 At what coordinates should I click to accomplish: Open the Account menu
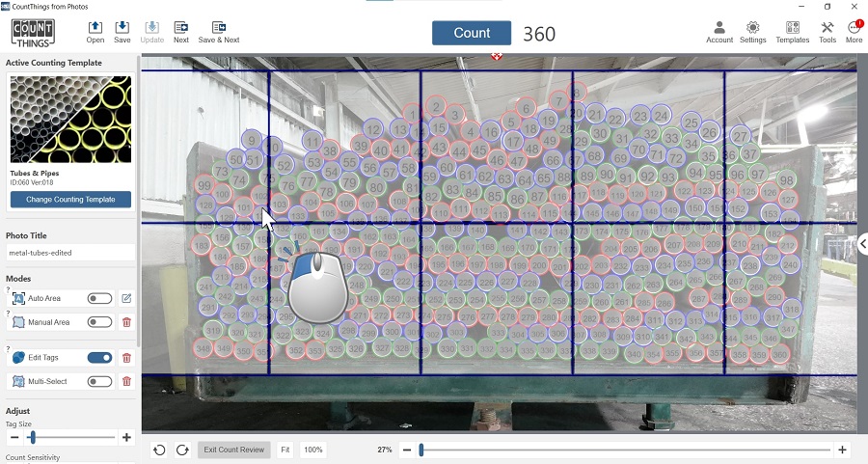[719, 28]
